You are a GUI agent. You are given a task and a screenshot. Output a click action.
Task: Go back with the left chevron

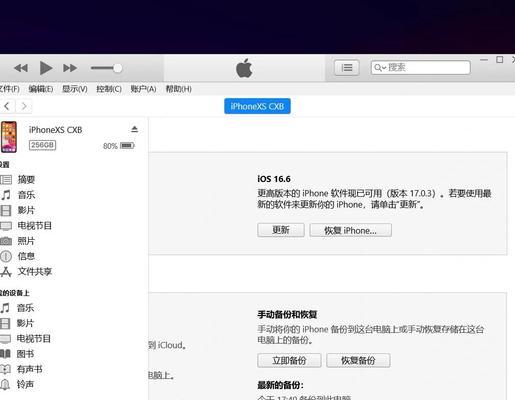[x=7, y=106]
